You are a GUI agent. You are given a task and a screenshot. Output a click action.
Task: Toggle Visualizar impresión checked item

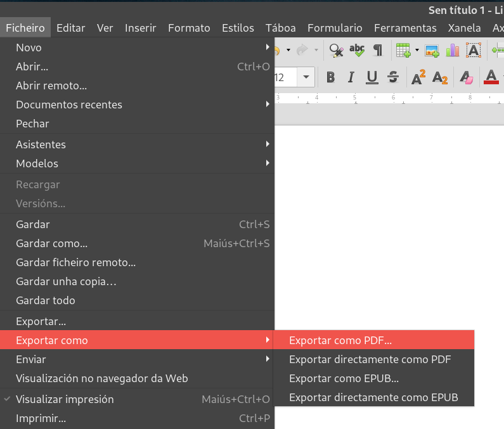pyautogui.click(x=65, y=399)
